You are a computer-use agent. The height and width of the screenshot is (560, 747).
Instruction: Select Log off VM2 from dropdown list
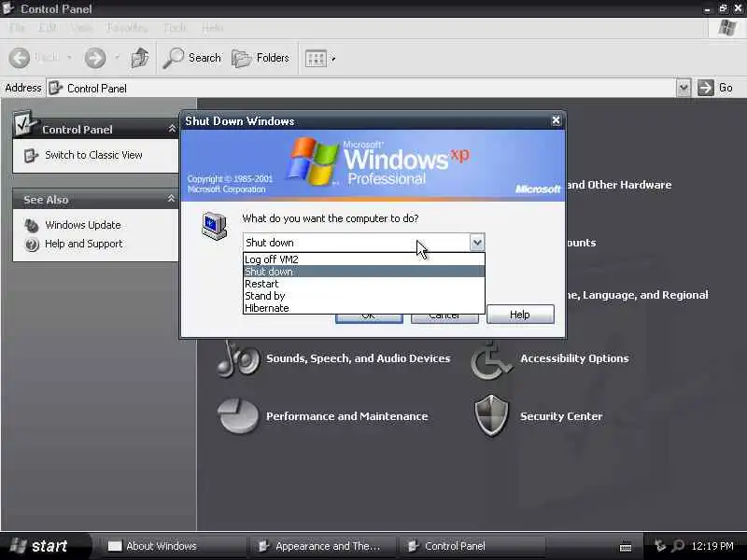click(364, 259)
